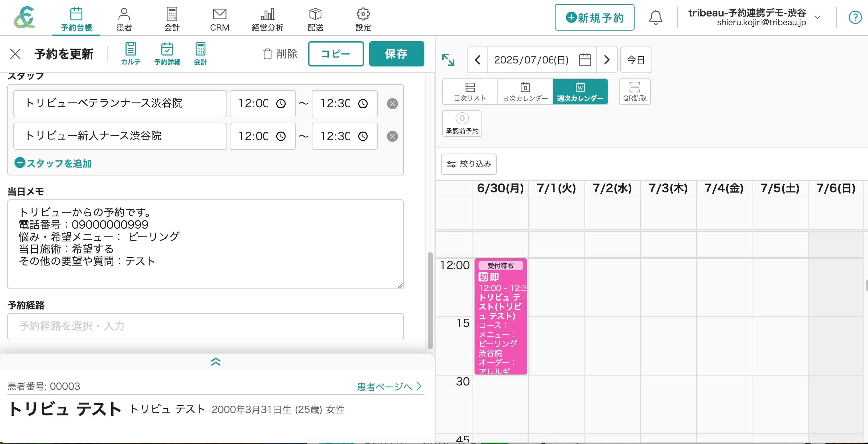Expand the account dropdown chevron
Screen dimensions: 868x444
tap(818, 18)
